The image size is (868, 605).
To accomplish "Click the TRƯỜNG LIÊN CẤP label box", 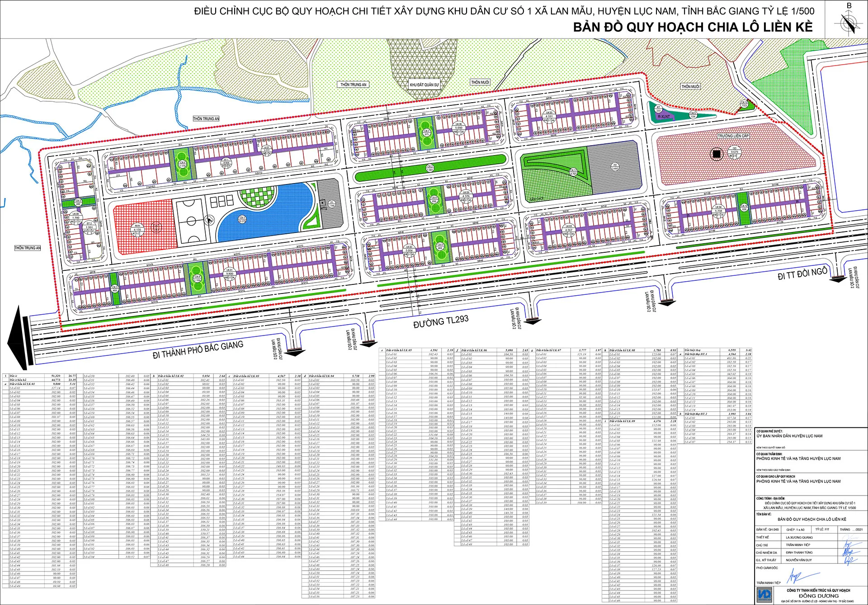I will point(733,136).
